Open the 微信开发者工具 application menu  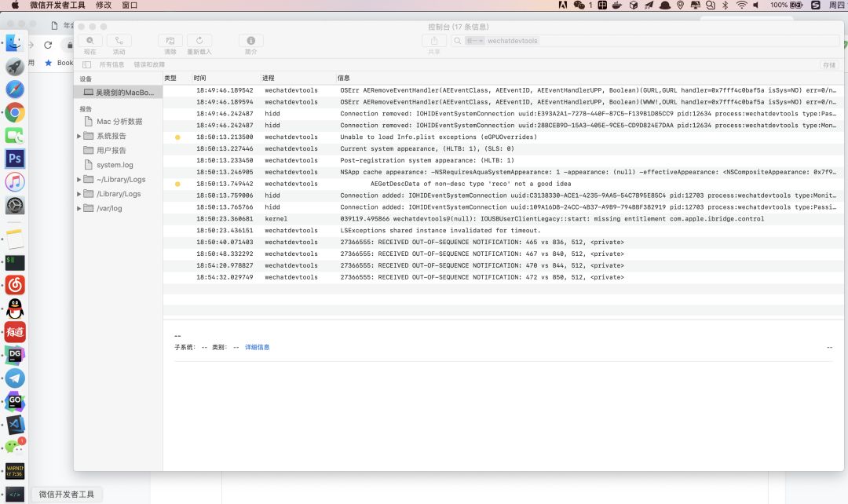pyautogui.click(x=57, y=5)
